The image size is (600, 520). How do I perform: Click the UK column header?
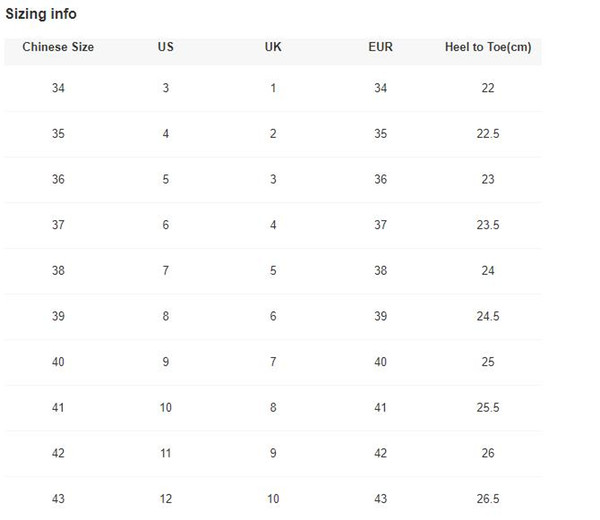point(273,47)
